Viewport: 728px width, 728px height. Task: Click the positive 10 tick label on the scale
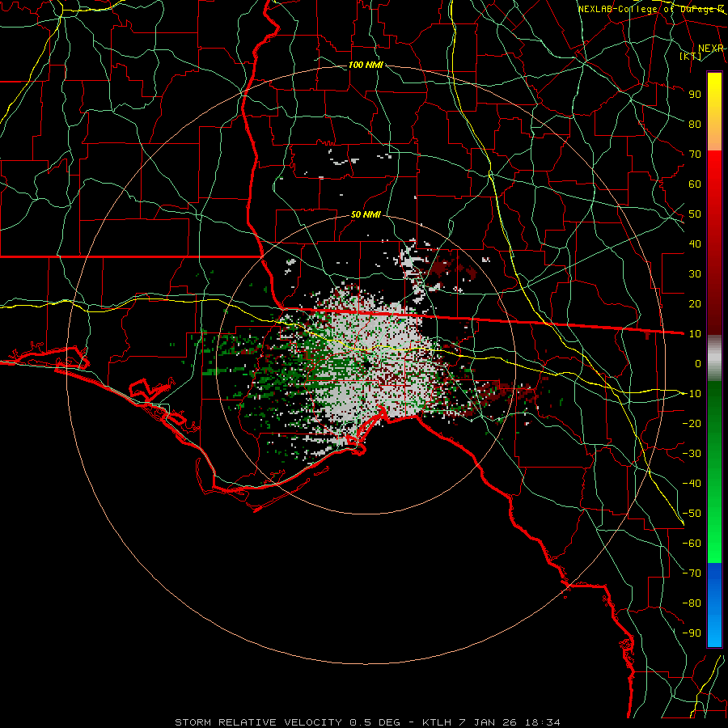[x=695, y=334]
